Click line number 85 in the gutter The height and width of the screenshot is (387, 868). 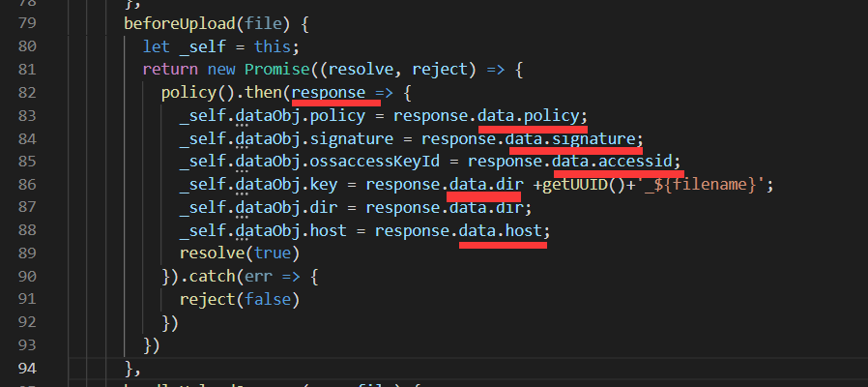(27, 162)
